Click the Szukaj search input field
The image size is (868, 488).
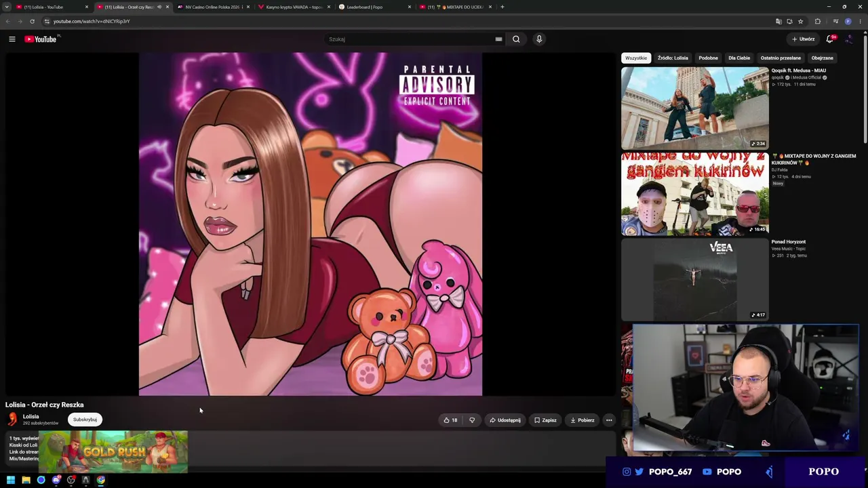coord(410,39)
